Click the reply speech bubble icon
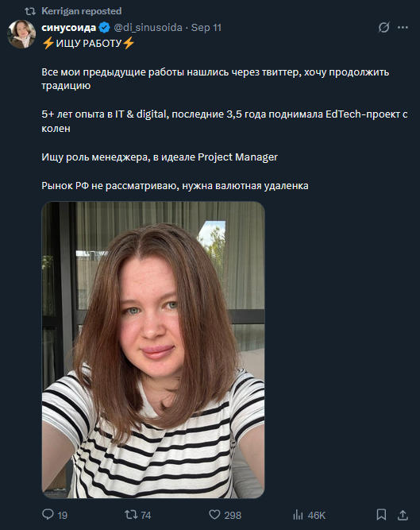Screen dimensions: 420x530 (48, 514)
